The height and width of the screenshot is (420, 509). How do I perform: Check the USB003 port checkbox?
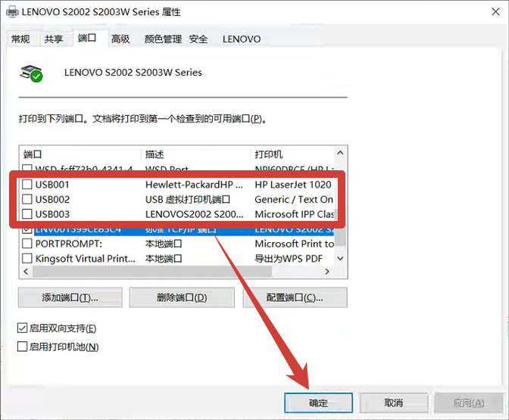coord(27,214)
